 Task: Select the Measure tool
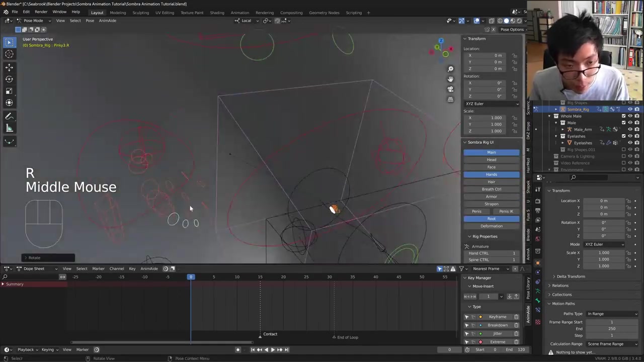9,128
